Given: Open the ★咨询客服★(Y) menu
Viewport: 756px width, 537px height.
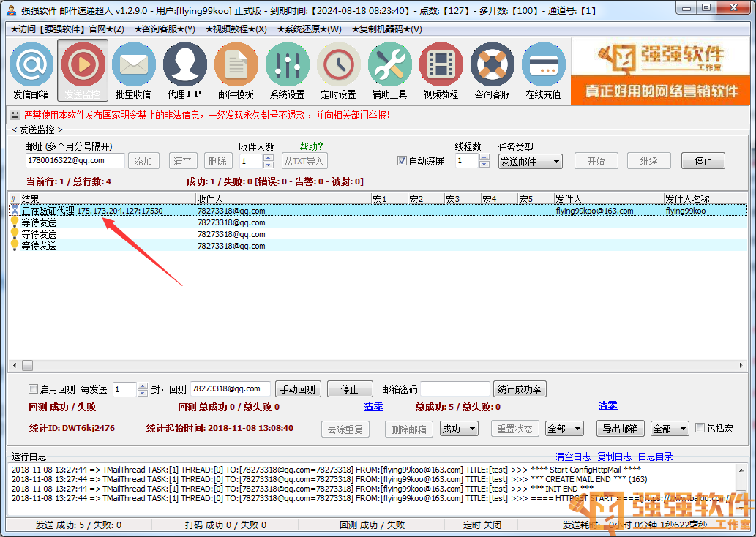Looking at the screenshot, I should [x=165, y=29].
